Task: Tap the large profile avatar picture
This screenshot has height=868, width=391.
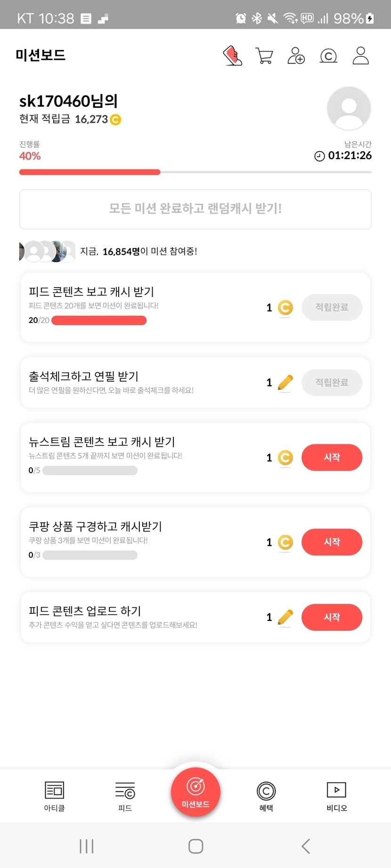Action: pyautogui.click(x=349, y=108)
